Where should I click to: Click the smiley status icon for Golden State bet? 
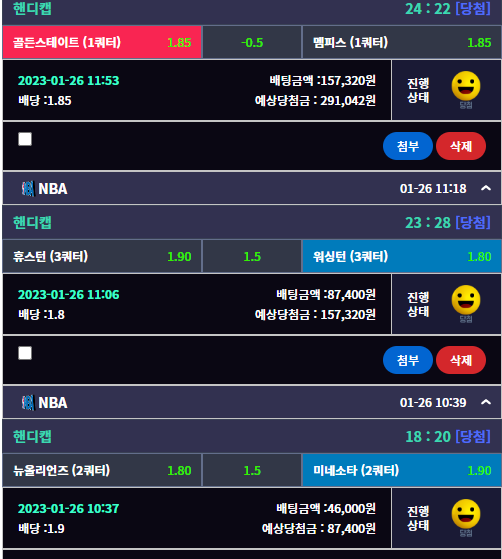coord(466,86)
